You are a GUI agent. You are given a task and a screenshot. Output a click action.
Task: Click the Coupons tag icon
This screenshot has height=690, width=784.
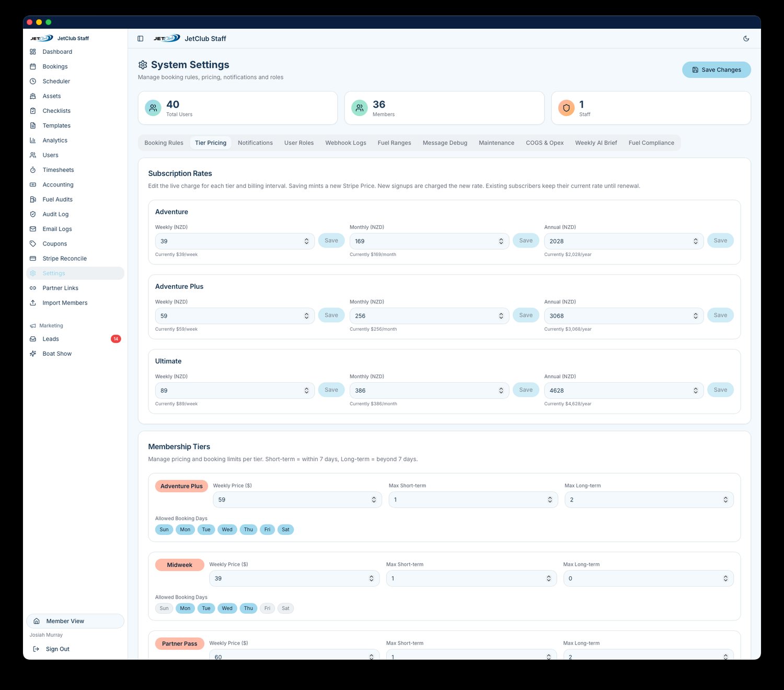pyautogui.click(x=33, y=244)
